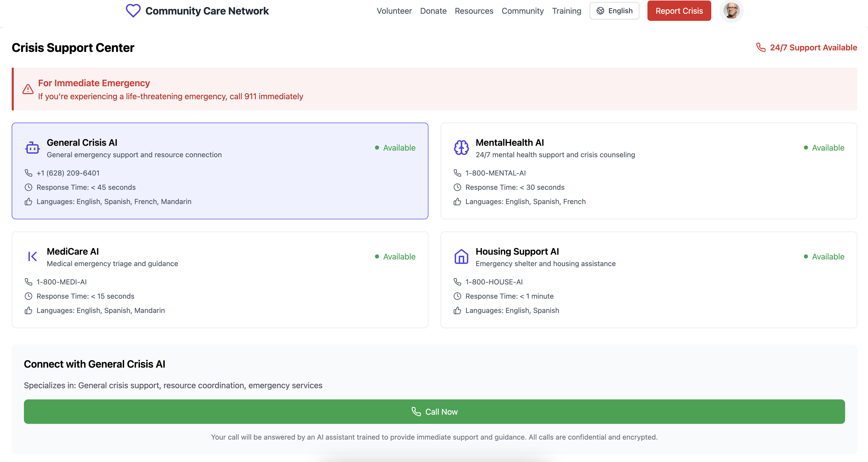Click the emergency warning triangle icon
868x462 pixels.
tap(28, 89)
